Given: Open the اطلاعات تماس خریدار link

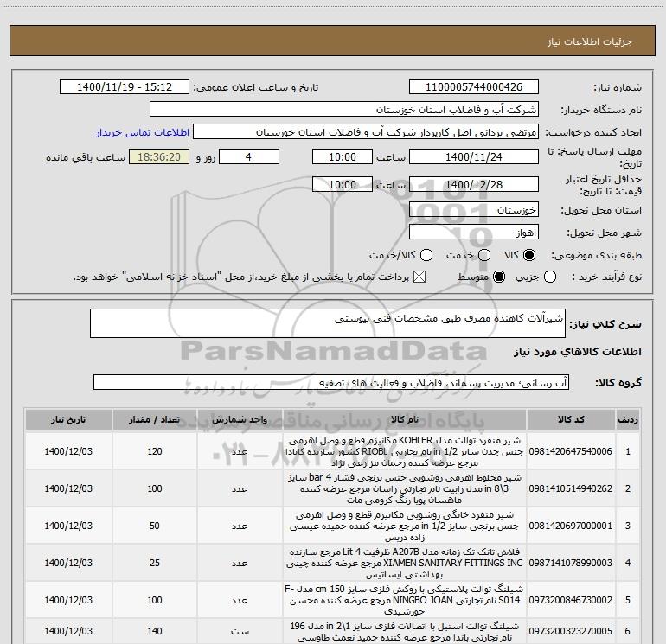Looking at the screenshot, I should click(x=143, y=132).
